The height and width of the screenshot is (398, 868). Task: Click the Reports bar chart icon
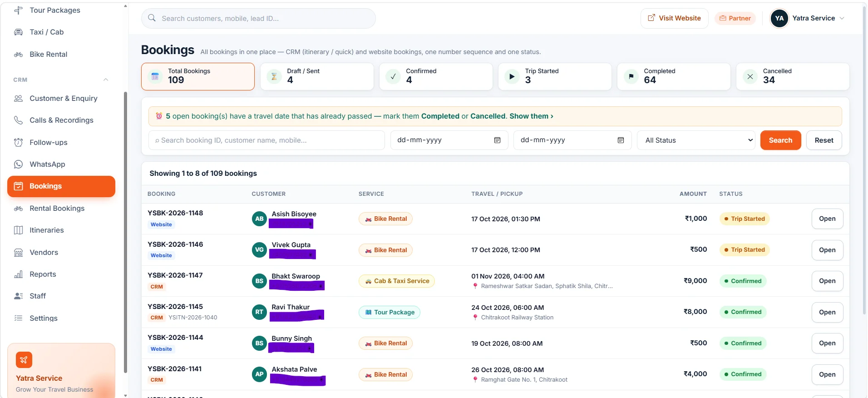[18, 274]
